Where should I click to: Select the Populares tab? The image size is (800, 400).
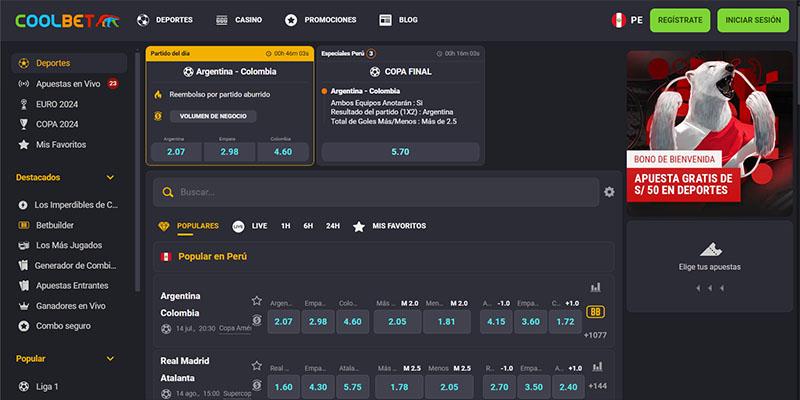[x=189, y=227]
